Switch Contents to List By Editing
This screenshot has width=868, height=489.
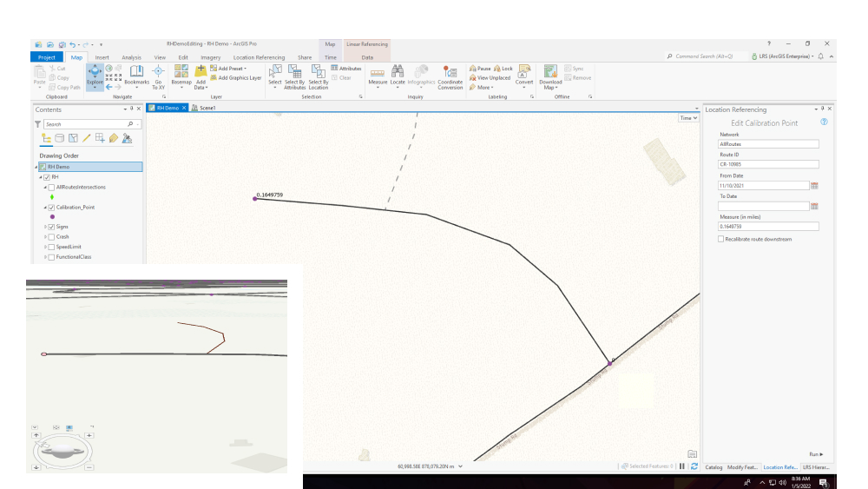pyautogui.click(x=86, y=138)
